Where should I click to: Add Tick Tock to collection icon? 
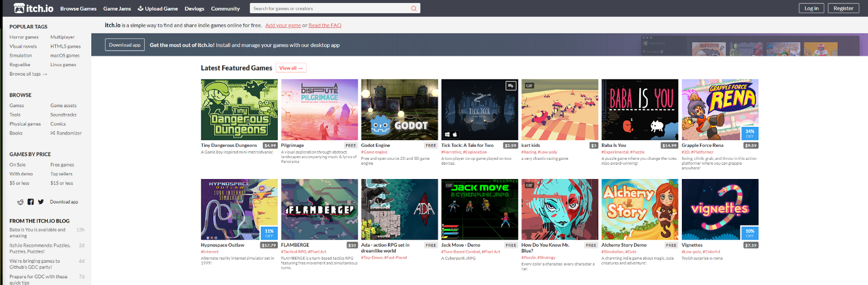coord(510,86)
